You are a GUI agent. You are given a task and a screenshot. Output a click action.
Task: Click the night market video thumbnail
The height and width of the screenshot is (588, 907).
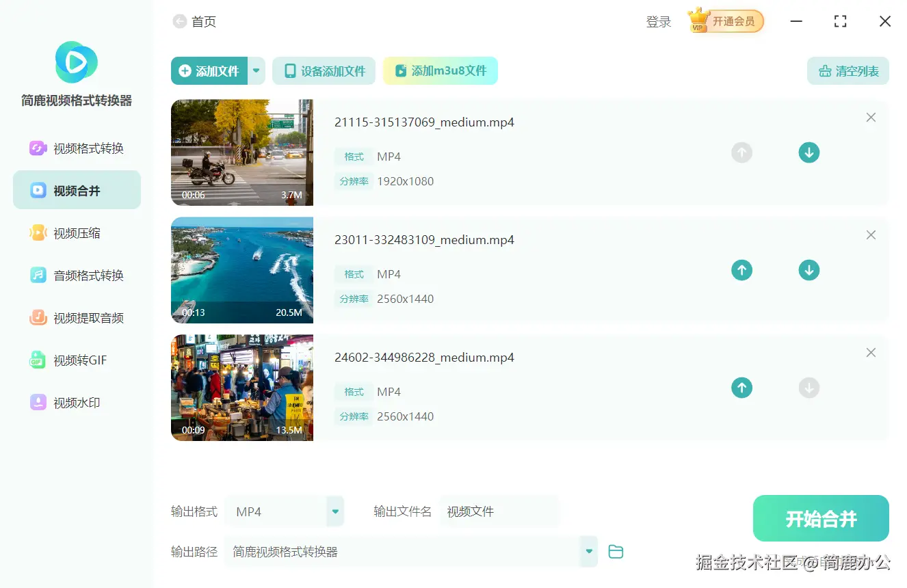click(x=242, y=388)
